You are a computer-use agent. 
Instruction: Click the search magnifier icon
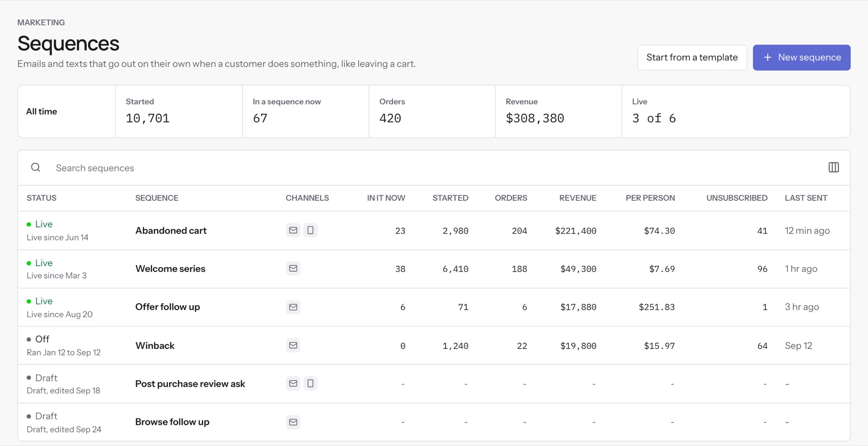pyautogui.click(x=36, y=167)
